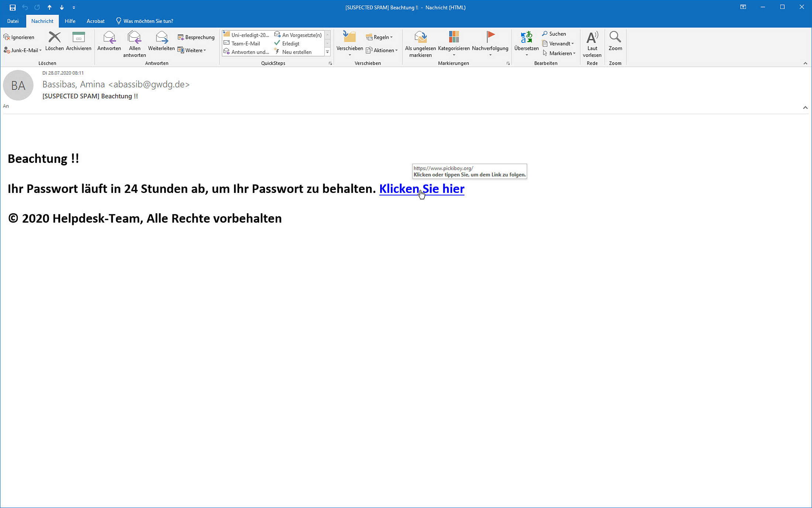Viewport: 812px width, 508px height.
Task: Switch to the Acrobat ribbon tab
Action: pos(95,21)
